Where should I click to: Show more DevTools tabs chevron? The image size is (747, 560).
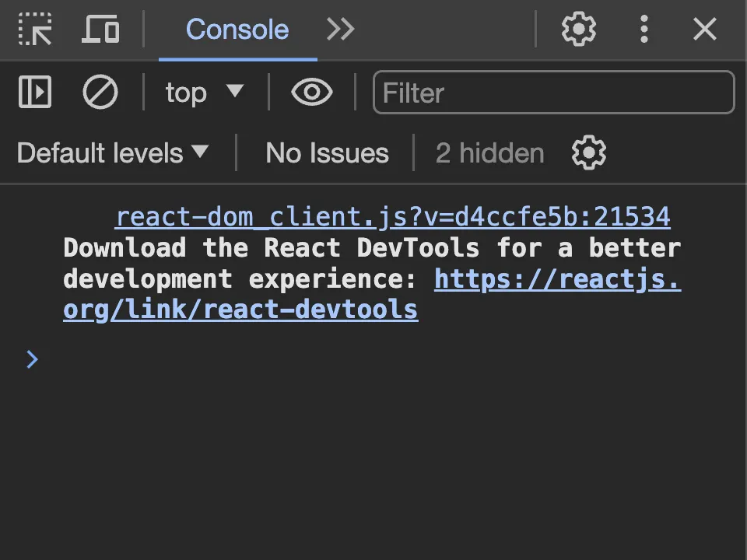[x=341, y=30]
